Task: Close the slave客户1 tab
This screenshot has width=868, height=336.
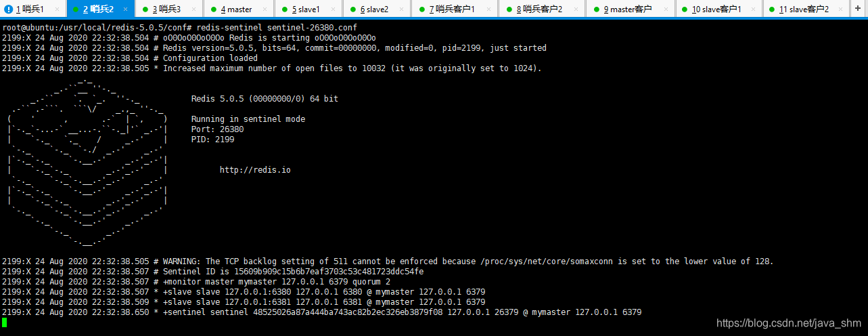Action: point(754,9)
